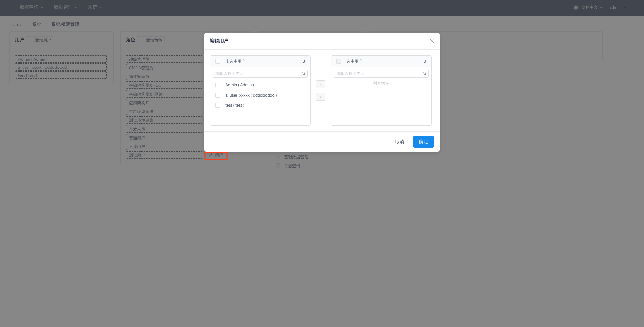Close the 编辑用户 dialog with X icon

pyautogui.click(x=432, y=41)
